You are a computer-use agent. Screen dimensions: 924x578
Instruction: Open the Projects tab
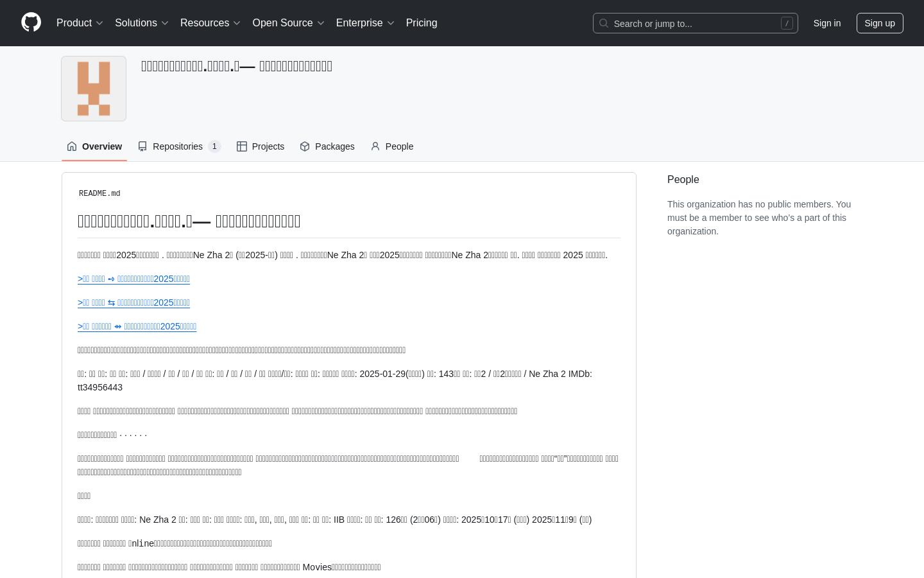pos(261,146)
